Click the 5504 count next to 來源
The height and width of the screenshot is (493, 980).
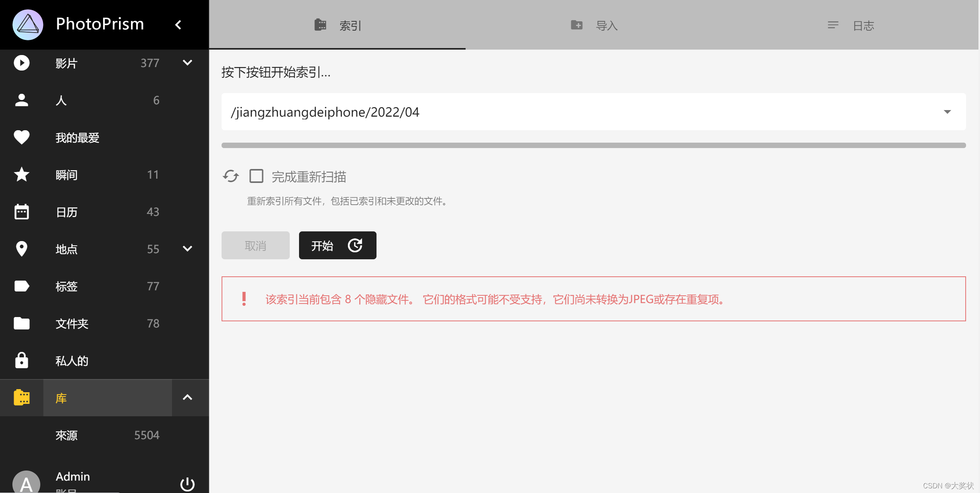pyautogui.click(x=147, y=435)
